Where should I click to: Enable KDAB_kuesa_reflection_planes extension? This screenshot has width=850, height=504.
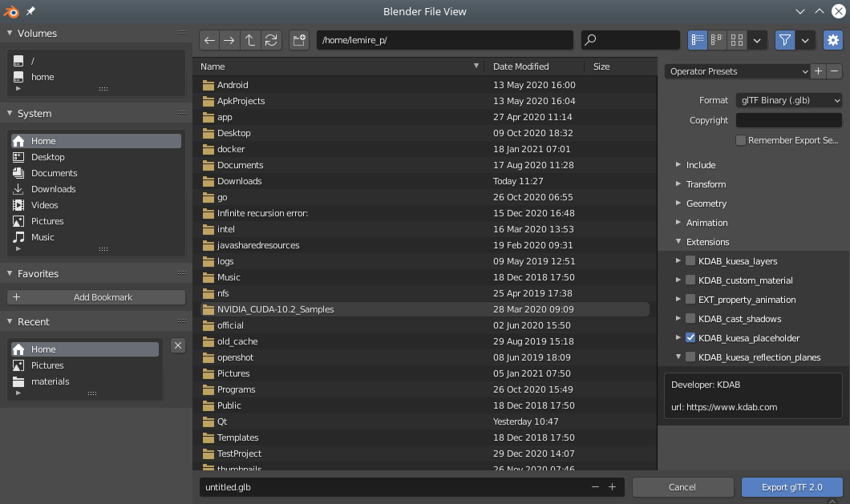tap(690, 357)
